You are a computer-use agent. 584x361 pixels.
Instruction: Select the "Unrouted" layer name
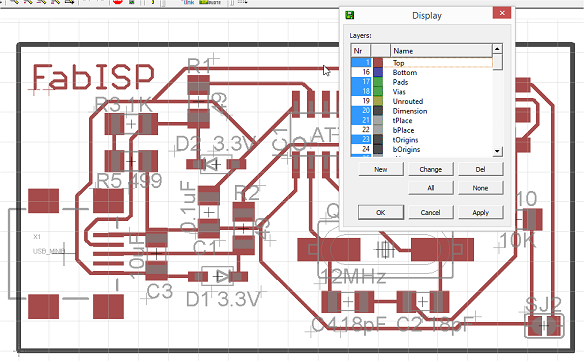click(408, 101)
